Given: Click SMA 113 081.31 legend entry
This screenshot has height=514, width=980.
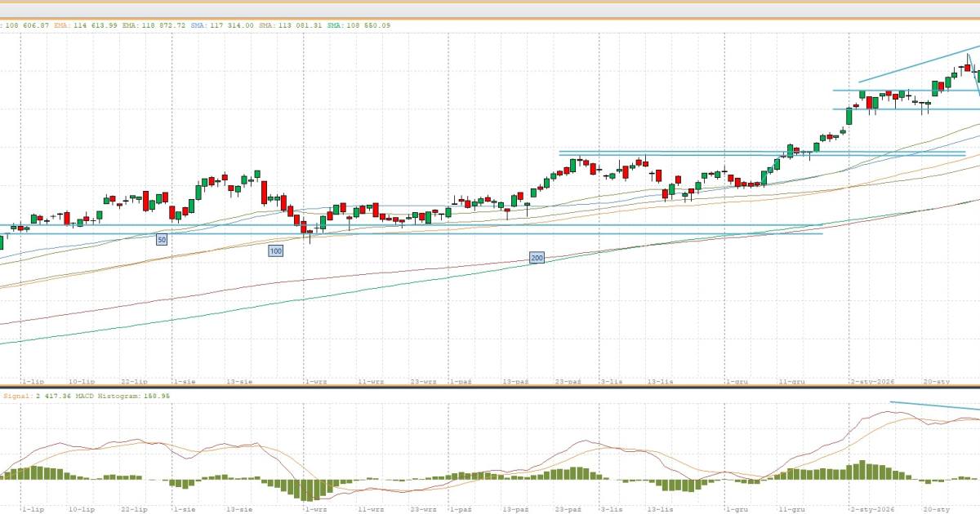Looking at the screenshot, I should tap(292, 25).
